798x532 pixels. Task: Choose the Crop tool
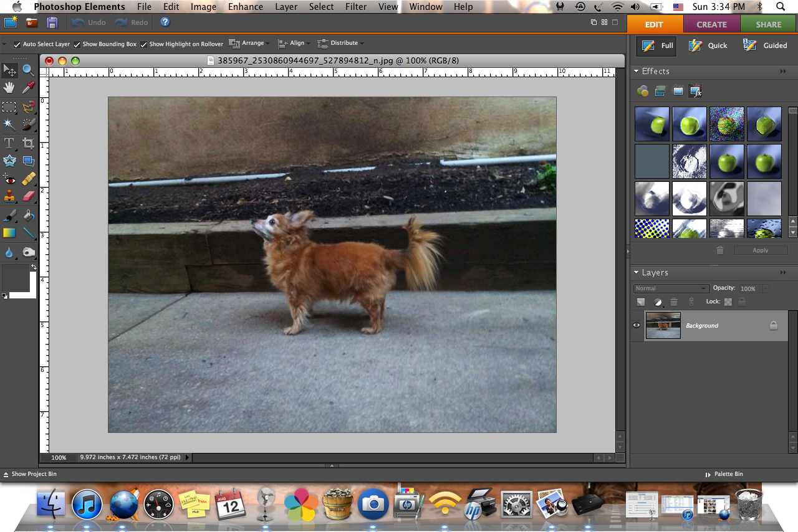(28, 143)
